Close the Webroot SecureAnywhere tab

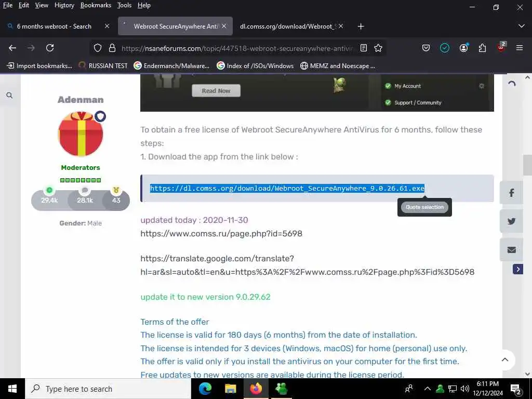click(x=224, y=26)
